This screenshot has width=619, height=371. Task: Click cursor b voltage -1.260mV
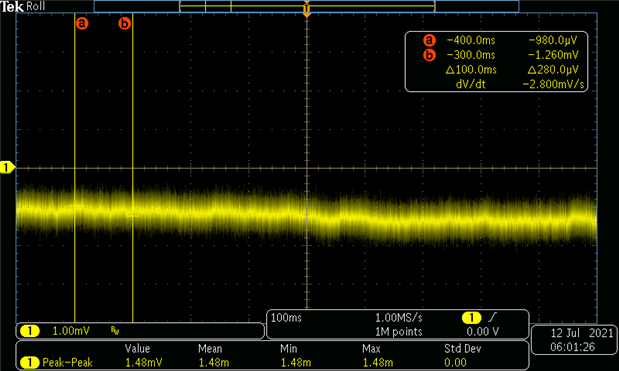click(553, 55)
